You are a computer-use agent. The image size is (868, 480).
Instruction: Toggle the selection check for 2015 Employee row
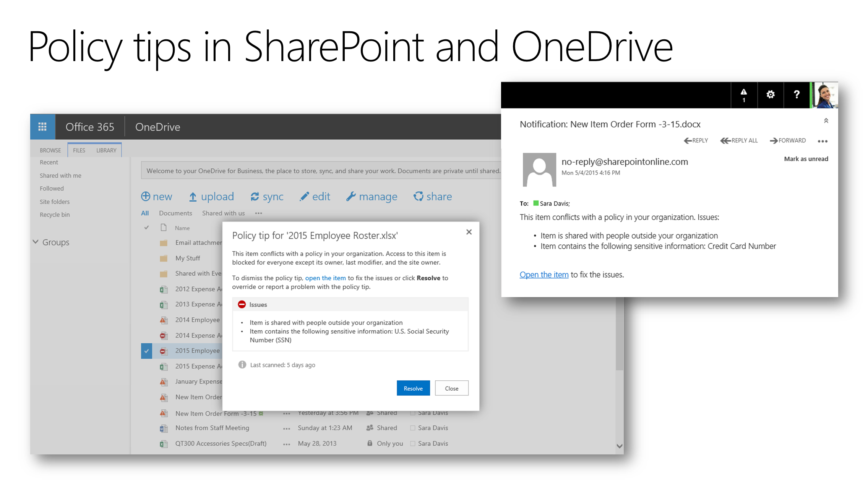(x=146, y=351)
